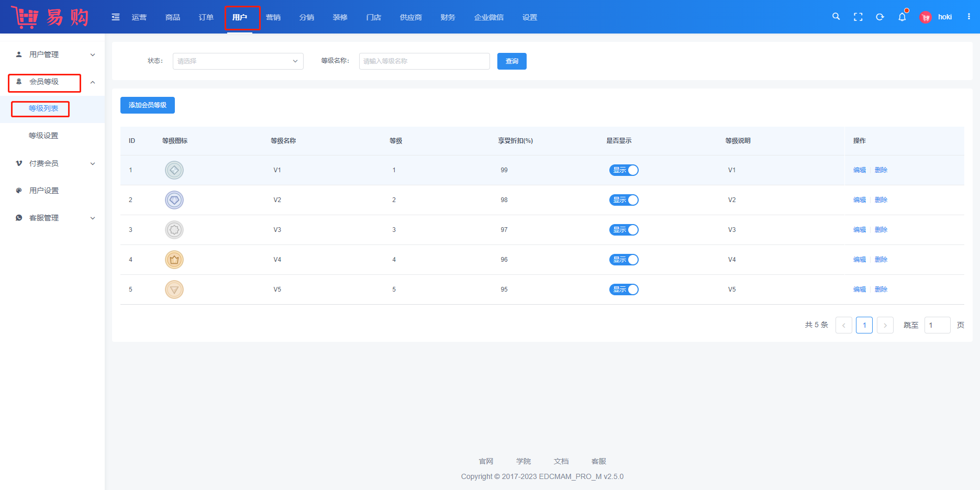Toggle the V3 level display switch
The image size is (980, 490).
click(x=623, y=230)
